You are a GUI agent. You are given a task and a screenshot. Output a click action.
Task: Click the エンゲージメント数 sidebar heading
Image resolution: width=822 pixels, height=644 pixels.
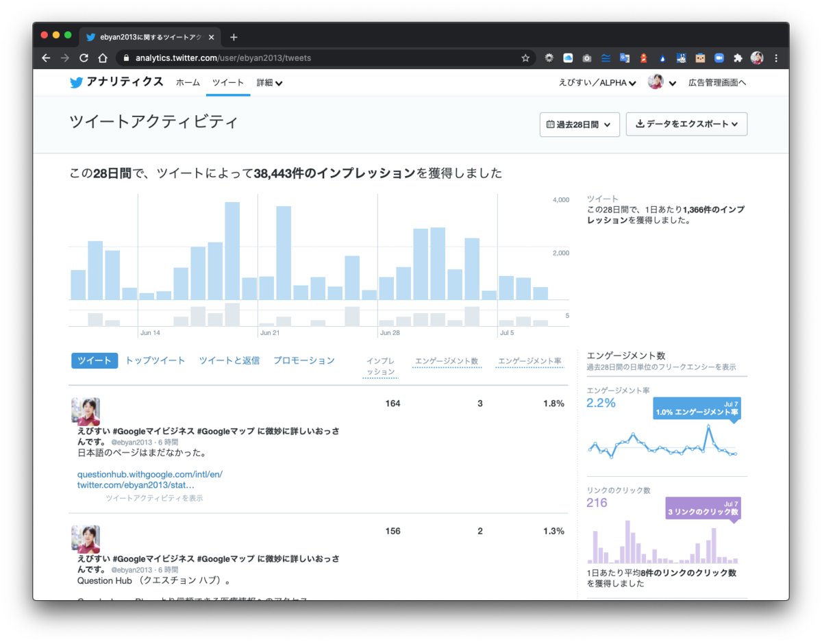click(x=626, y=356)
